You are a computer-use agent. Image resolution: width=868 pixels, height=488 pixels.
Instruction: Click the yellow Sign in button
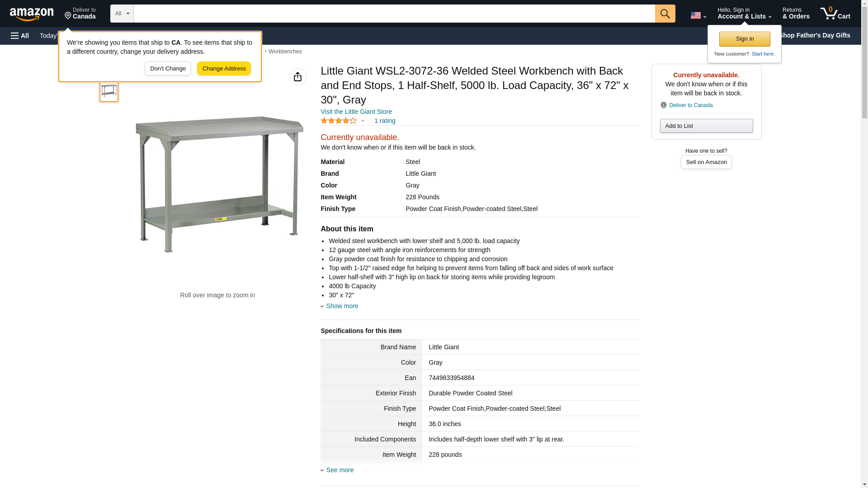[745, 39]
